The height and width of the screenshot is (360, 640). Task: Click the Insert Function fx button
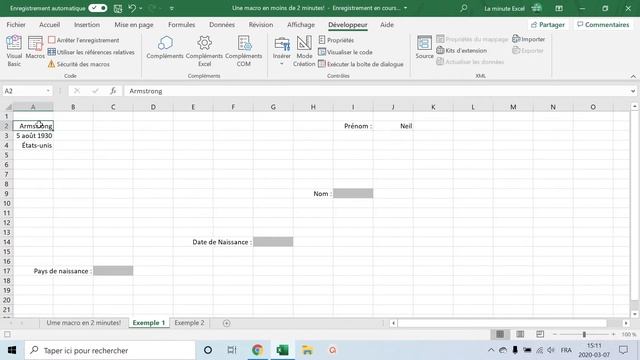[x=113, y=91]
